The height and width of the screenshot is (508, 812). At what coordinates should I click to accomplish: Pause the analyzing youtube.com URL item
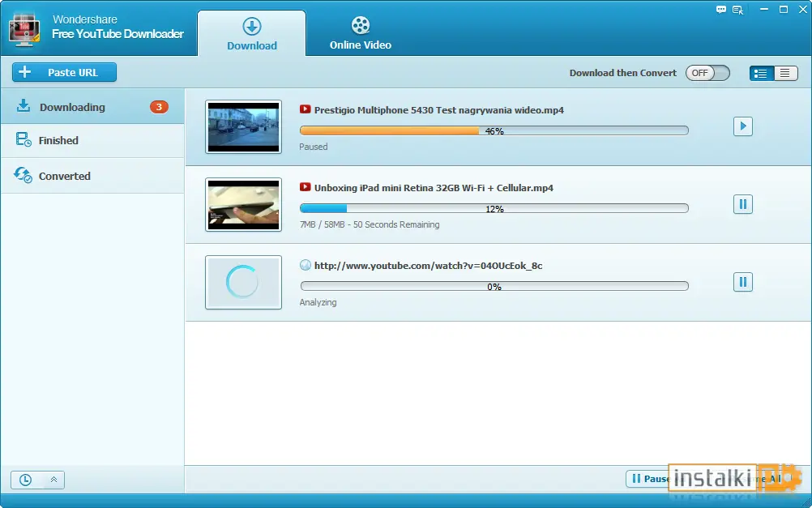tap(742, 282)
